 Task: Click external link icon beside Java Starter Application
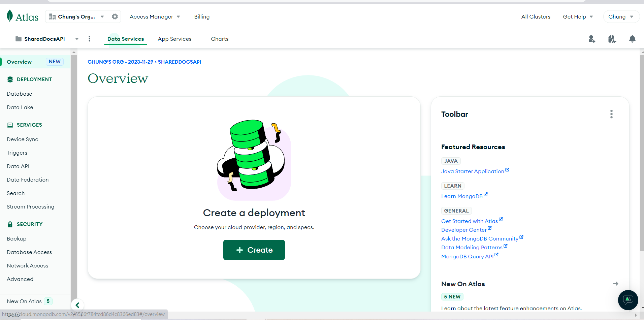tap(507, 170)
